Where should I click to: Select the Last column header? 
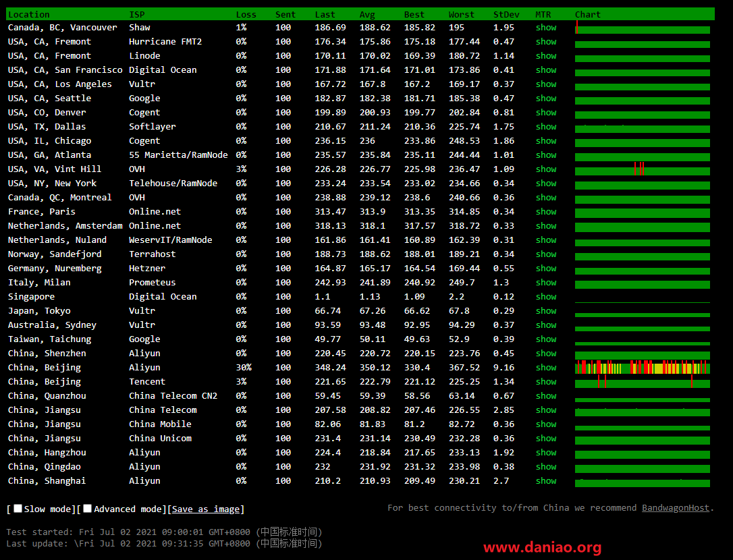point(325,14)
